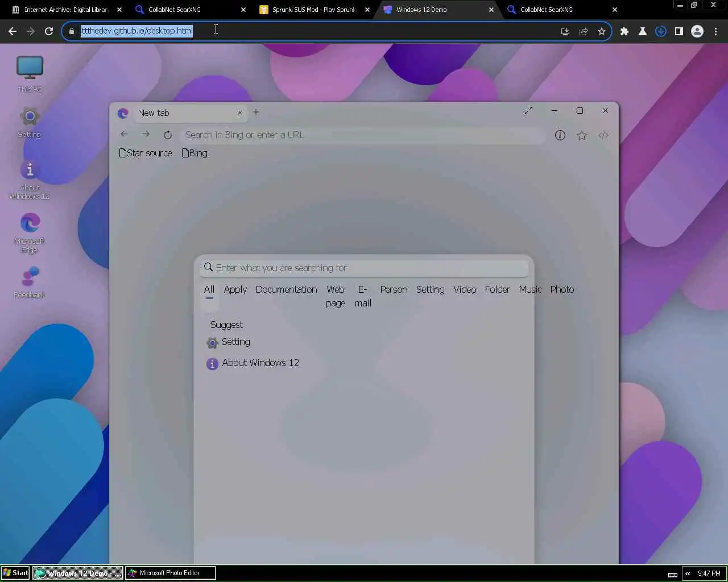
Task: Click the Chrome forward arrow
Action: click(31, 31)
